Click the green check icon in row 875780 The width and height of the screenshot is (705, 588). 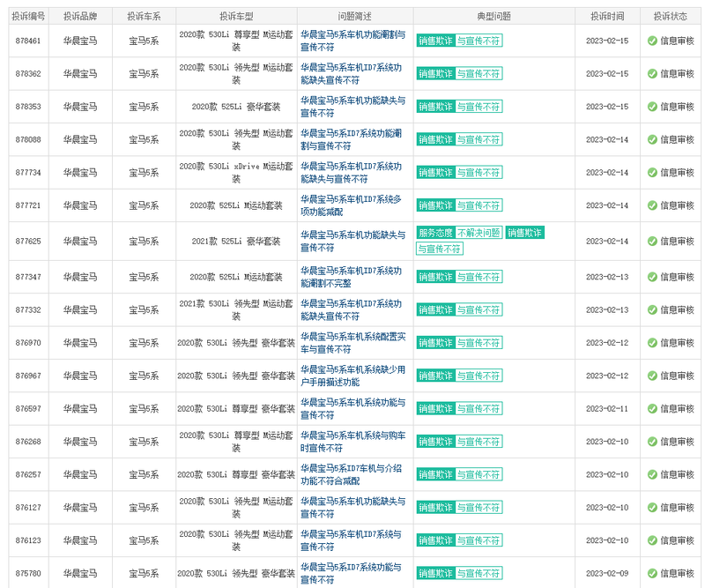click(x=652, y=573)
